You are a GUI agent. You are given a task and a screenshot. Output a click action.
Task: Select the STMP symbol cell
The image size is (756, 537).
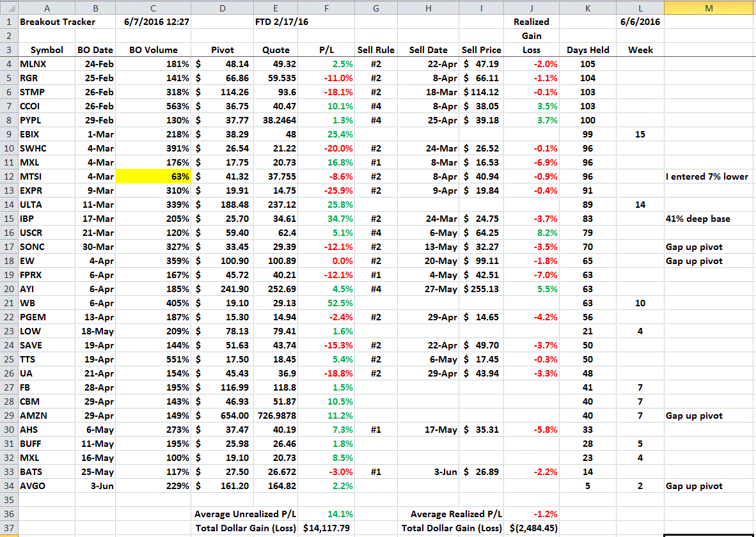click(47, 92)
